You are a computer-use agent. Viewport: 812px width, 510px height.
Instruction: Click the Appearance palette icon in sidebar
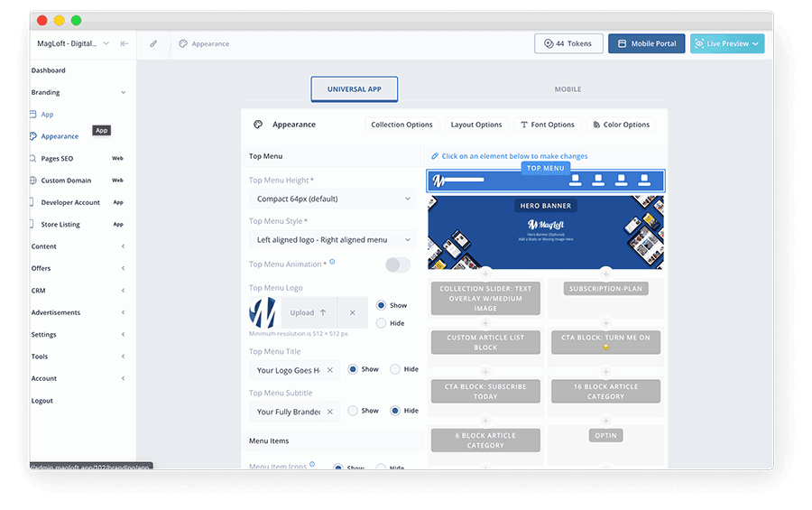(33, 136)
